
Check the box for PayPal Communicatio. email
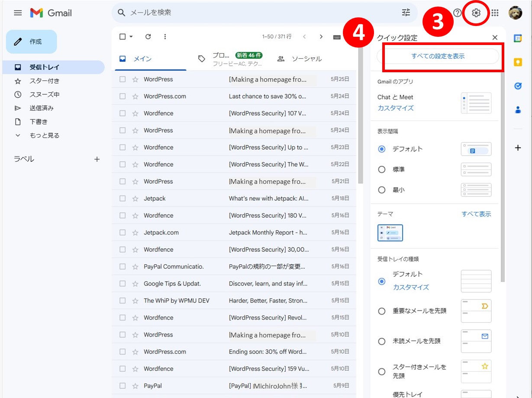pos(123,267)
